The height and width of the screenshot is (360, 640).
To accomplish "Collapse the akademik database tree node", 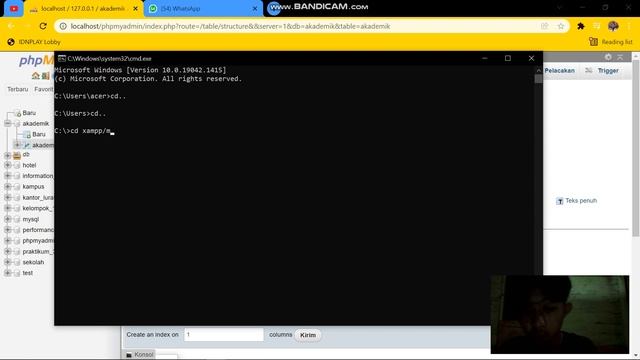I will (8, 123).
